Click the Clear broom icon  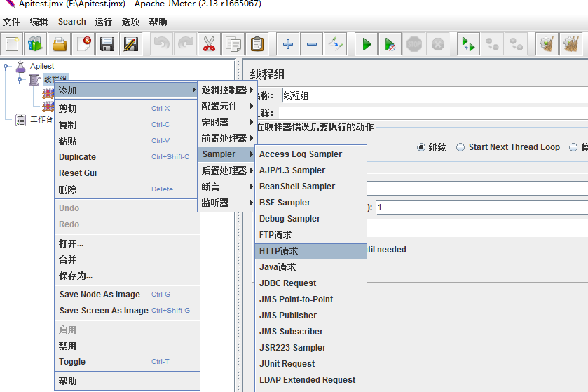tap(547, 44)
